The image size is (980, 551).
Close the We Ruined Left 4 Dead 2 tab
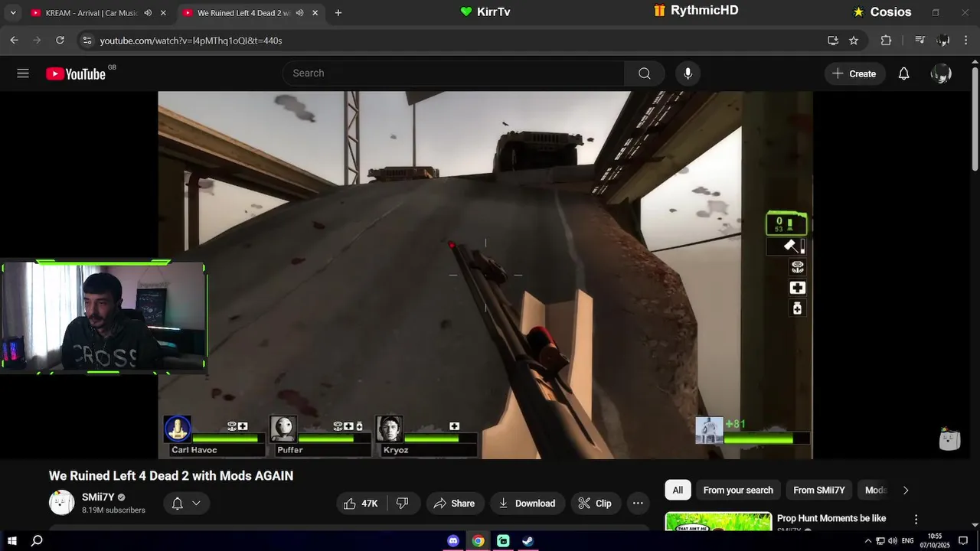[x=315, y=13]
